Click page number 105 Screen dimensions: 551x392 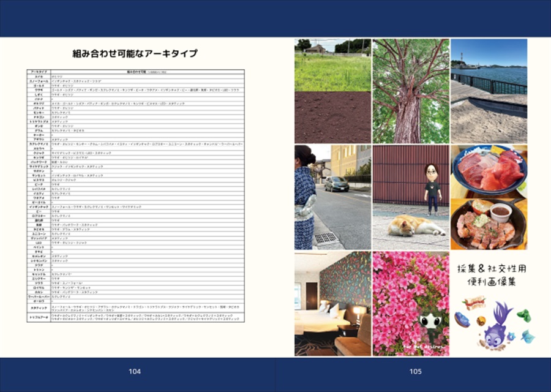[415, 371]
